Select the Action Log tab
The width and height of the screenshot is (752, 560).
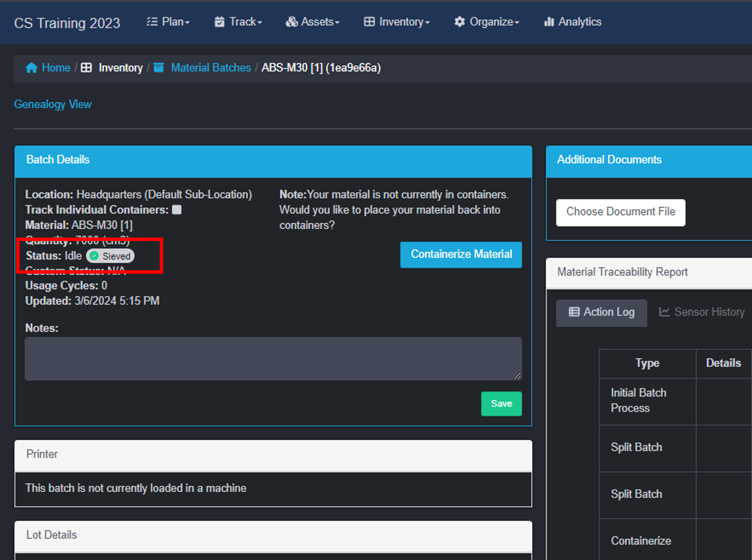click(x=601, y=312)
